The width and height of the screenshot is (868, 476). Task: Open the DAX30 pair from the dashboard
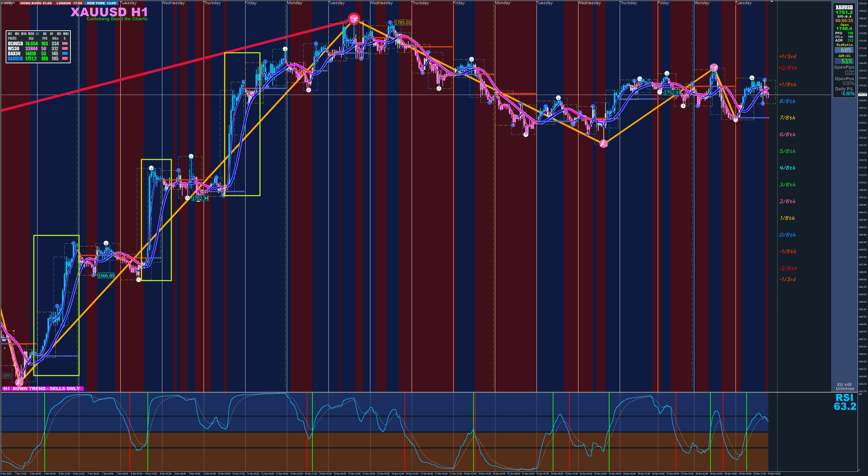click(14, 54)
